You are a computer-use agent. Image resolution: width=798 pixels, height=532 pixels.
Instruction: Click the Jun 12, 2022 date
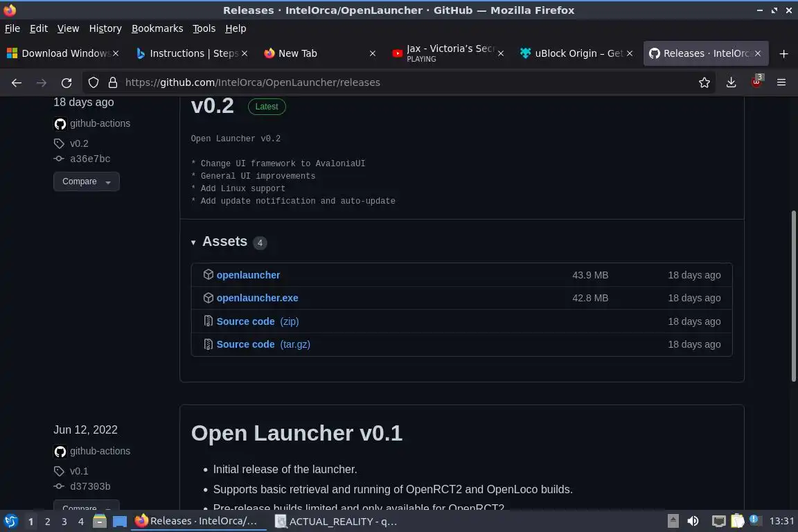(85, 429)
